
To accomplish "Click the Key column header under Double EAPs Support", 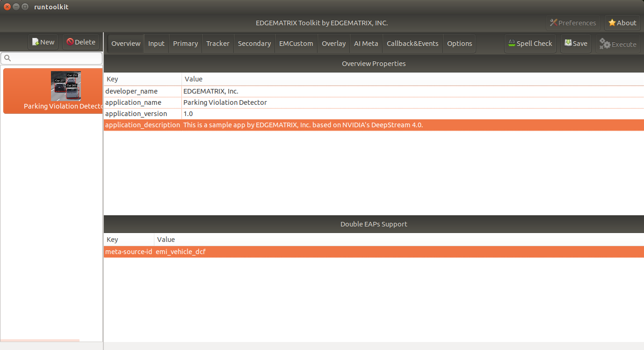I will (129, 240).
